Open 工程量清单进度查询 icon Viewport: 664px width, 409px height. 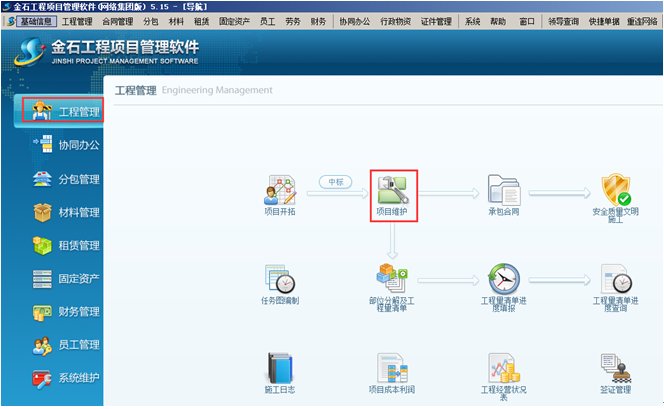point(614,280)
